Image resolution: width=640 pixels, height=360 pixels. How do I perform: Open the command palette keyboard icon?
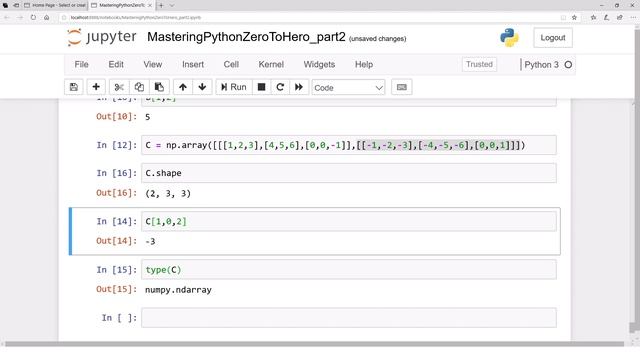tap(402, 87)
